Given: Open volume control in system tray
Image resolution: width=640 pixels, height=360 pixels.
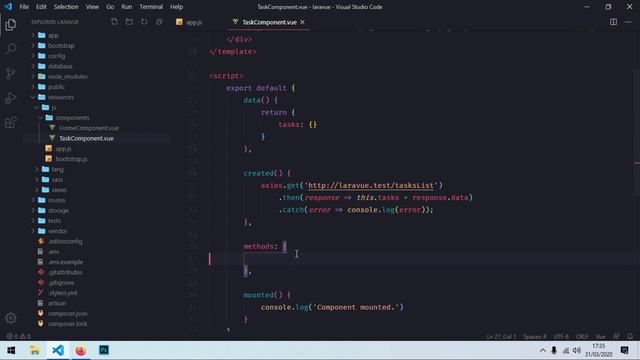Looking at the screenshot, I should [x=577, y=350].
